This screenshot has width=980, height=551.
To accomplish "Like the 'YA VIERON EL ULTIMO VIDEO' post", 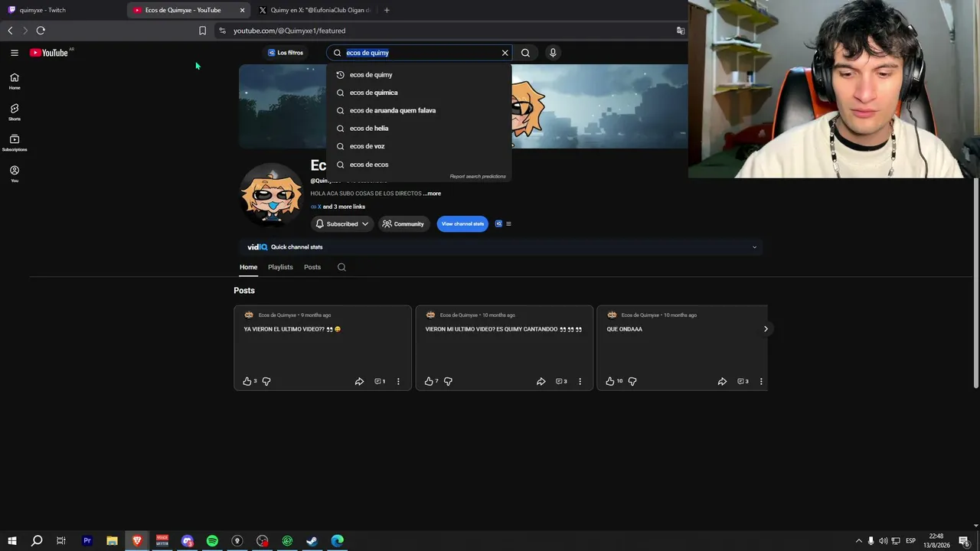I will (247, 381).
